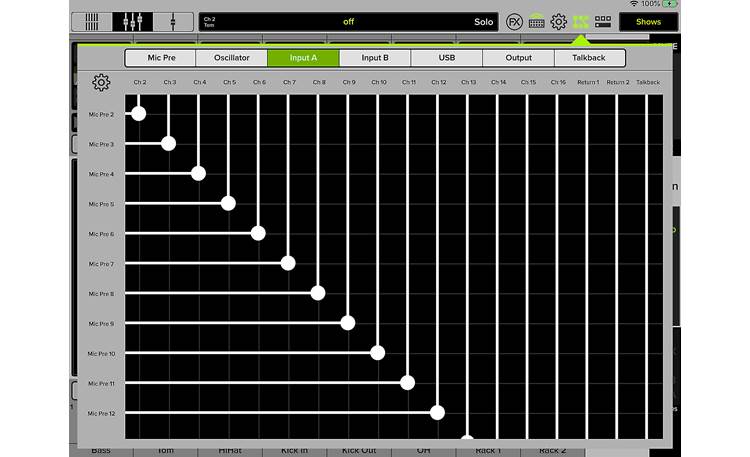This screenshot has width=750, height=457.
Task: Check the Wi-Fi status icon
Action: coord(634,3)
